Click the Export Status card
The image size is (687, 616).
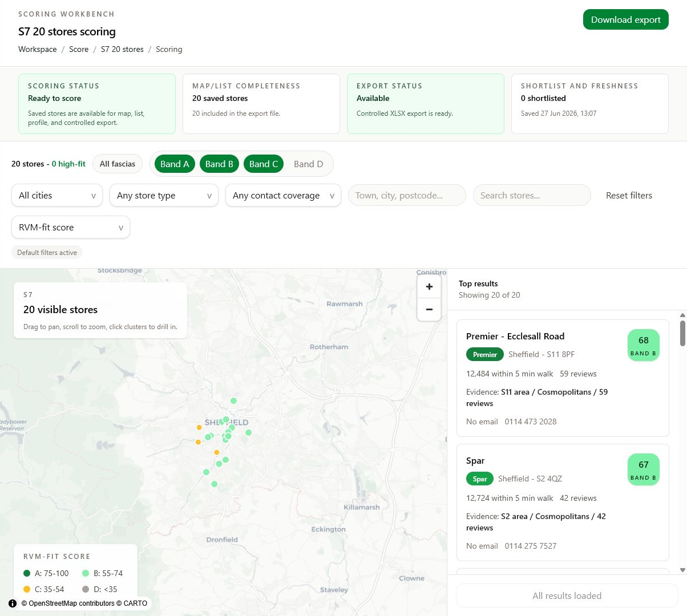click(x=426, y=104)
